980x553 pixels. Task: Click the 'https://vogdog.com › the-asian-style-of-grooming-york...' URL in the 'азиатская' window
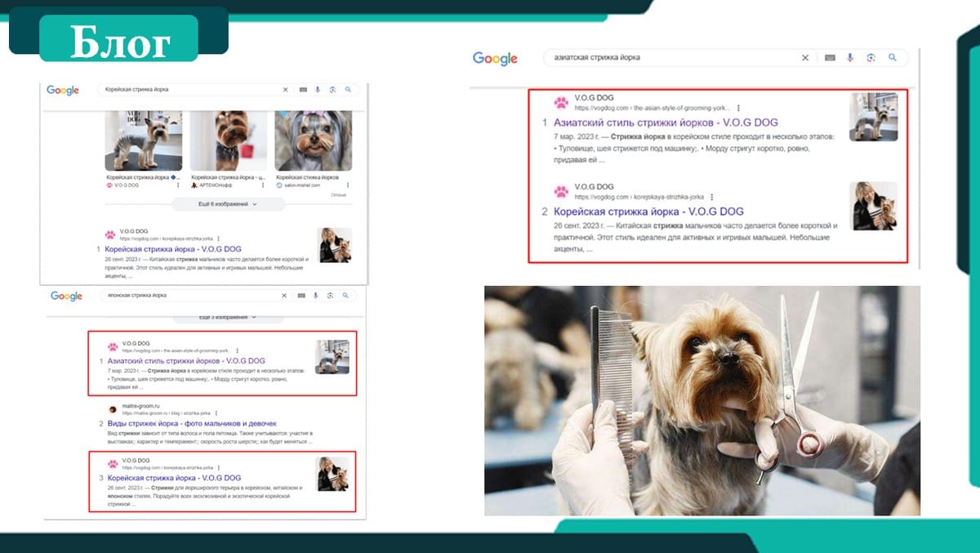[653, 108]
